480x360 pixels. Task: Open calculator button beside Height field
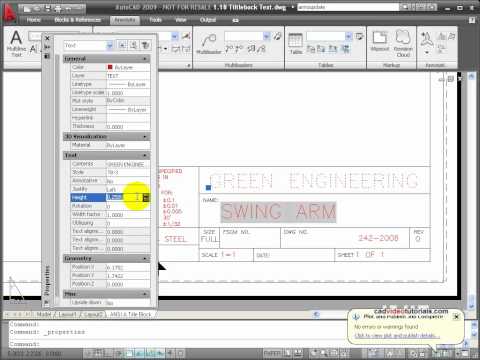tap(146, 198)
